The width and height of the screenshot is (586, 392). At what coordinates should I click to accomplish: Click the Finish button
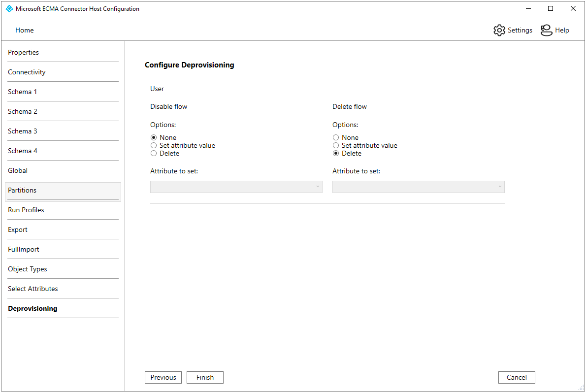pos(205,377)
